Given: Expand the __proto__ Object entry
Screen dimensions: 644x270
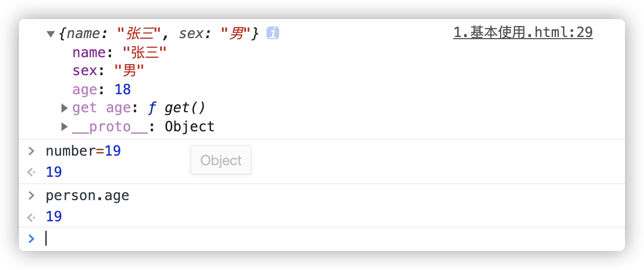Looking at the screenshot, I should pyautogui.click(x=65, y=127).
